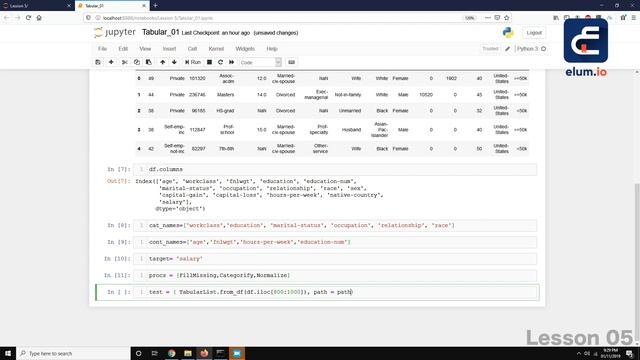This screenshot has height=360, width=640.
Task: Click the cont_names code cell
Action: click(334, 242)
